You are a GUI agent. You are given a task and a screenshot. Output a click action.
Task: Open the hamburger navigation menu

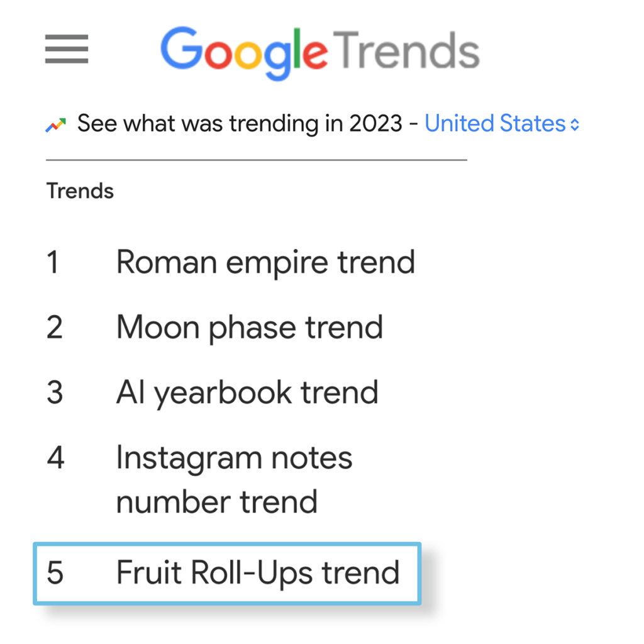(67, 49)
